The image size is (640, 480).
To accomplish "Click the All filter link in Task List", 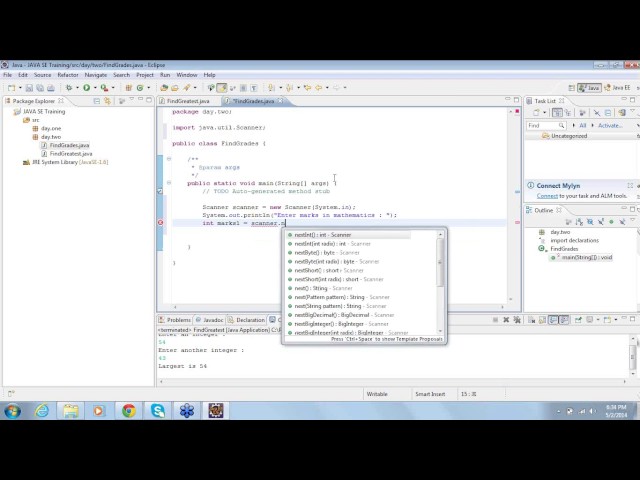I will [x=582, y=126].
